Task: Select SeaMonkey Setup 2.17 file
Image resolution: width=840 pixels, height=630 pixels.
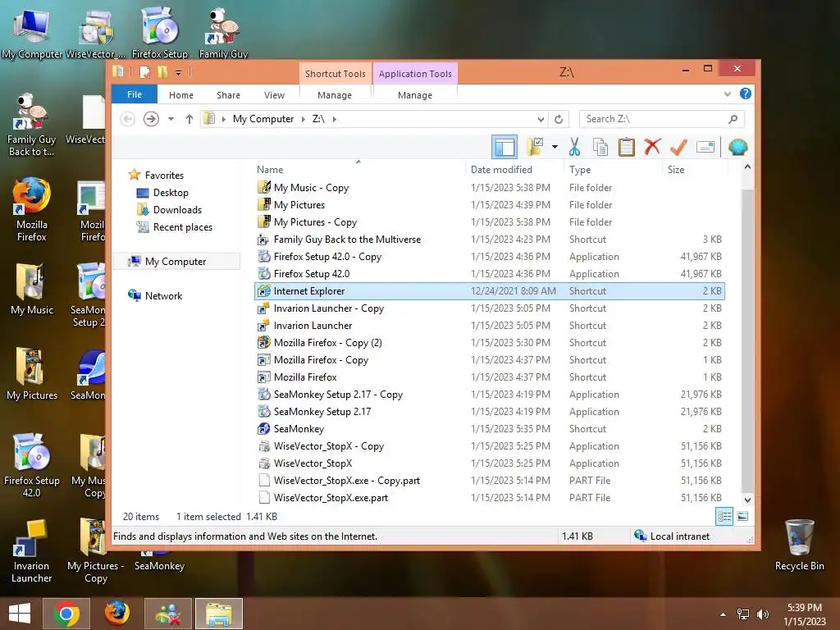Action: [x=489, y=412]
